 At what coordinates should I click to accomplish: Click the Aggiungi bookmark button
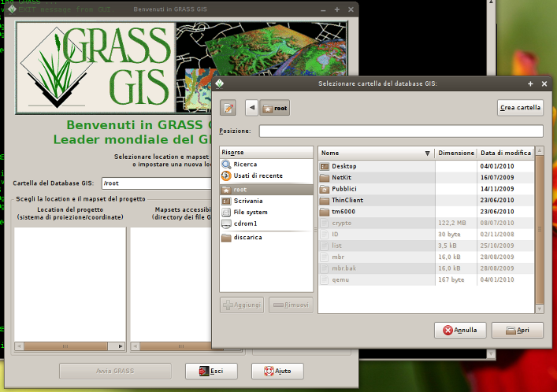click(x=242, y=305)
